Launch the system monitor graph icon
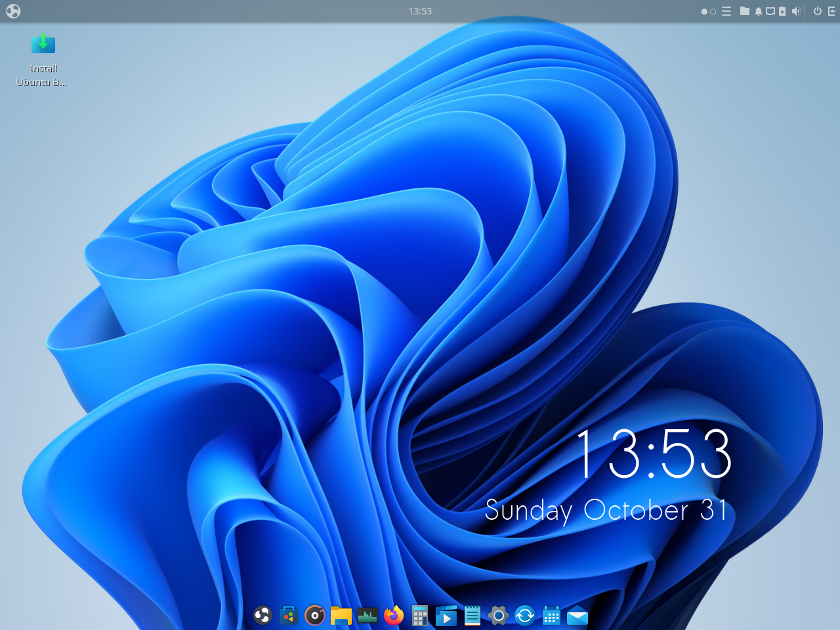 coord(367,616)
